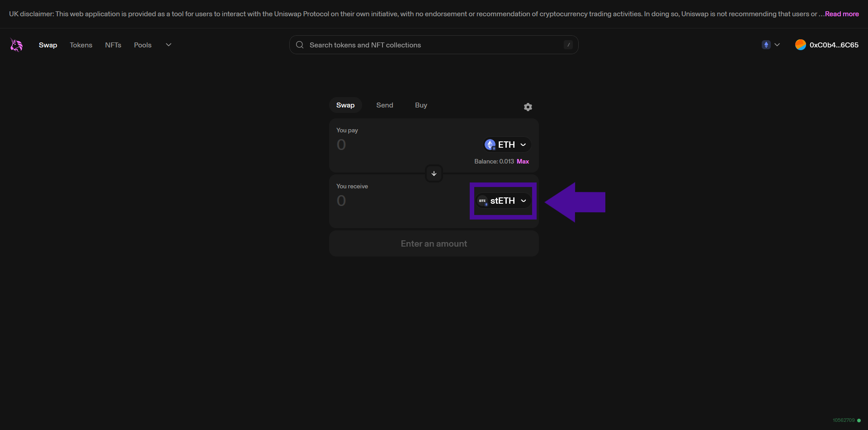Image resolution: width=868 pixels, height=430 pixels.
Task: Click the orange wallet avatar icon
Action: [800, 45]
